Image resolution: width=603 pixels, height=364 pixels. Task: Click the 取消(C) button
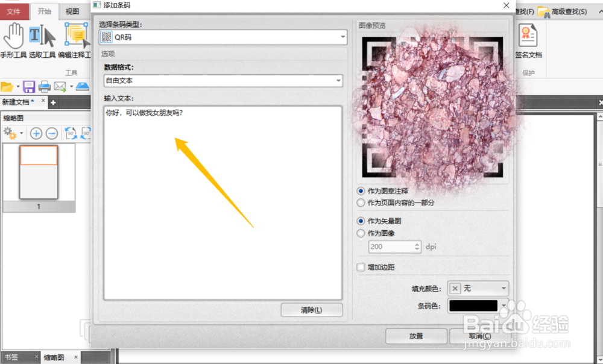[x=480, y=336]
